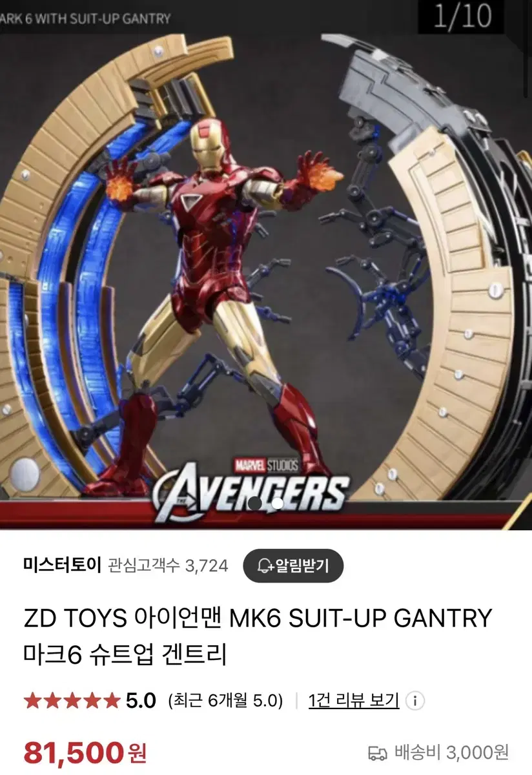The image size is (532, 775).
Task: Open the 미스터토이 store page
Action: coord(62,566)
